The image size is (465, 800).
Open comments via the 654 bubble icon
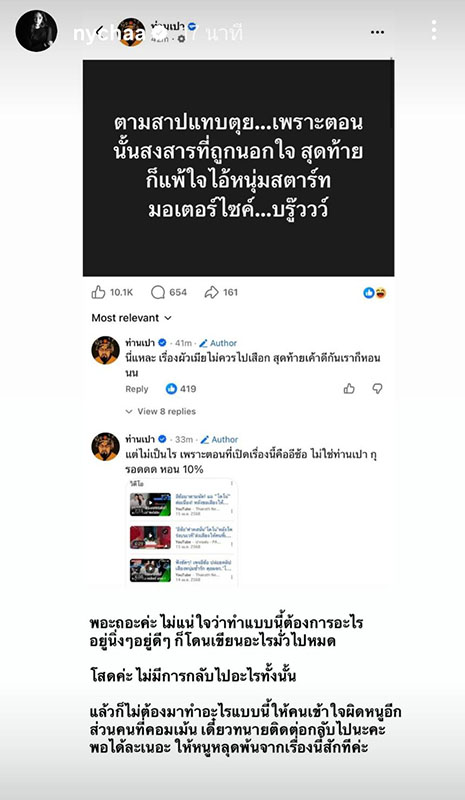click(x=158, y=292)
